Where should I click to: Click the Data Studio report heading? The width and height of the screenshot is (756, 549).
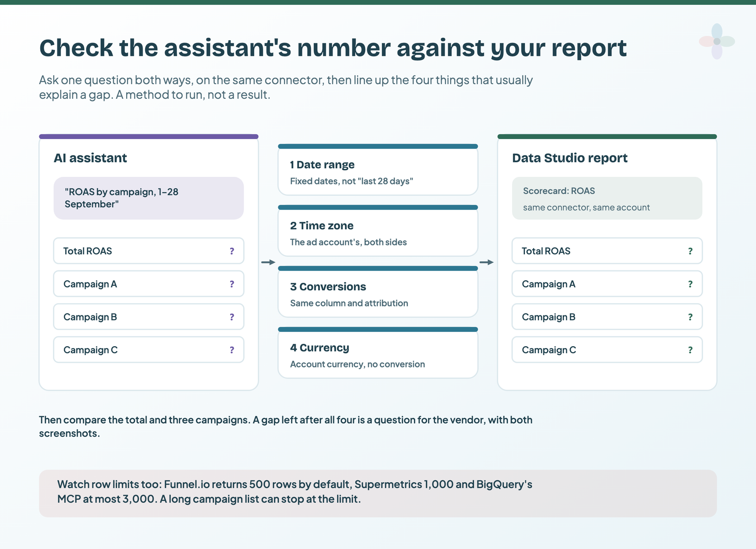coord(570,158)
